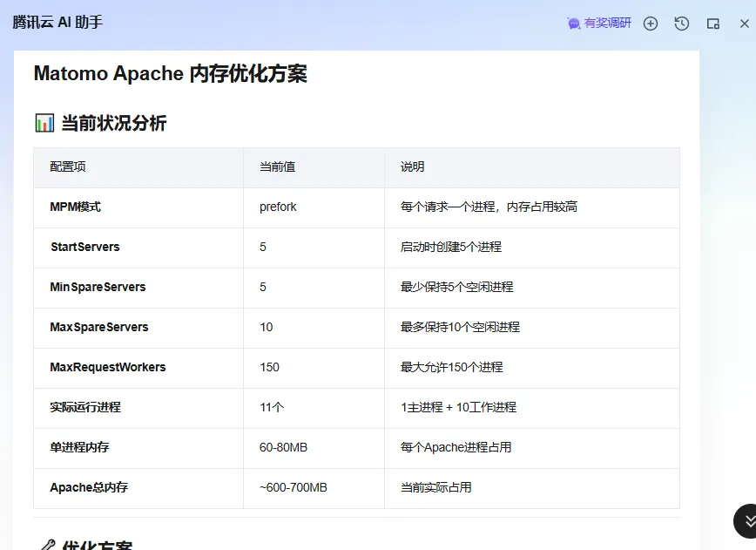Image resolution: width=756 pixels, height=550 pixels.
Task: Click the Apache总内存 row label
Action: (x=89, y=487)
